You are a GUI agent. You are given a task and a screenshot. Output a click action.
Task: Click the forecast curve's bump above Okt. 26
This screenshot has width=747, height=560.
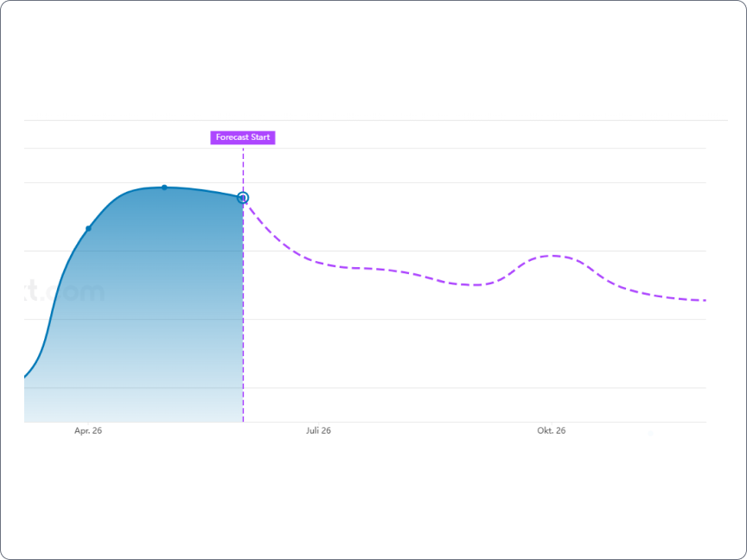[552, 256]
